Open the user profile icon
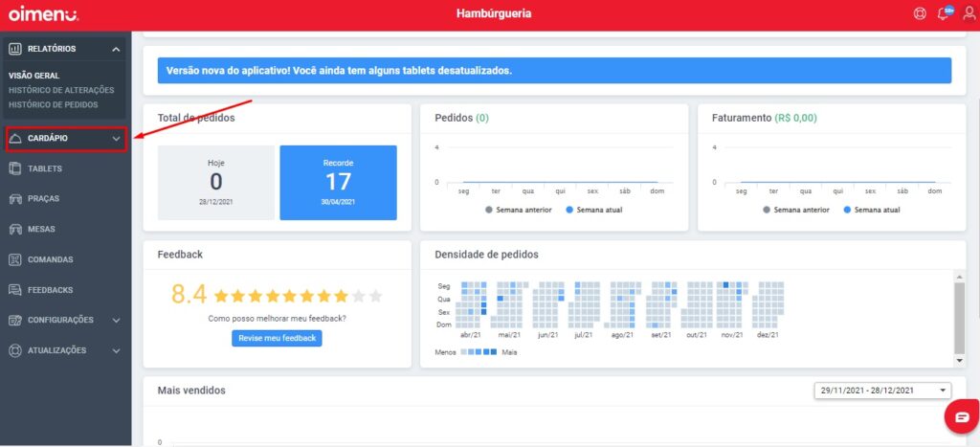This screenshot has width=980, height=447. point(969,13)
